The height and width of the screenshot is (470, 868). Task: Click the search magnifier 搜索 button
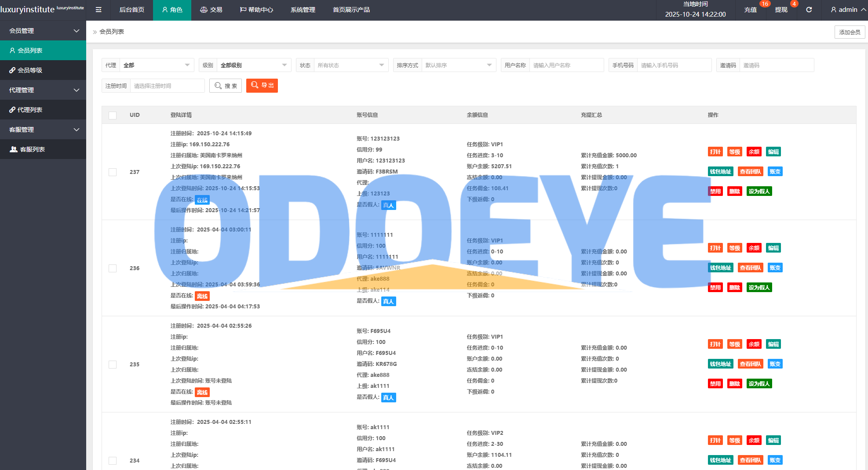tap(226, 86)
